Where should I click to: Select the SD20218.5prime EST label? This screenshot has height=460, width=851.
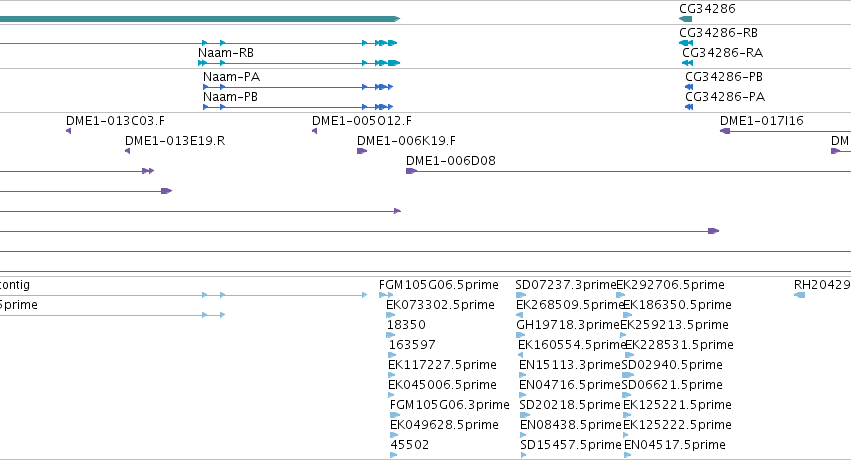coord(570,405)
